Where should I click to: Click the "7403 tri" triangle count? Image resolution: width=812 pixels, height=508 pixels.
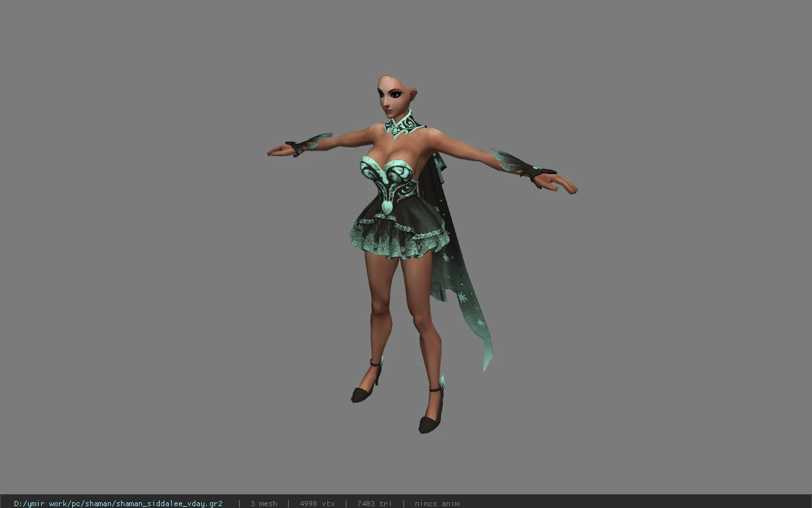pos(374,504)
